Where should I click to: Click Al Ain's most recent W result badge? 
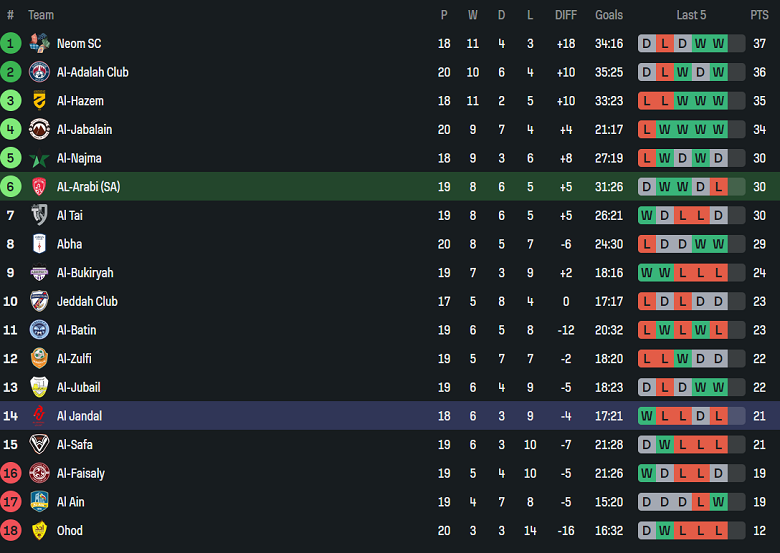[718, 502]
